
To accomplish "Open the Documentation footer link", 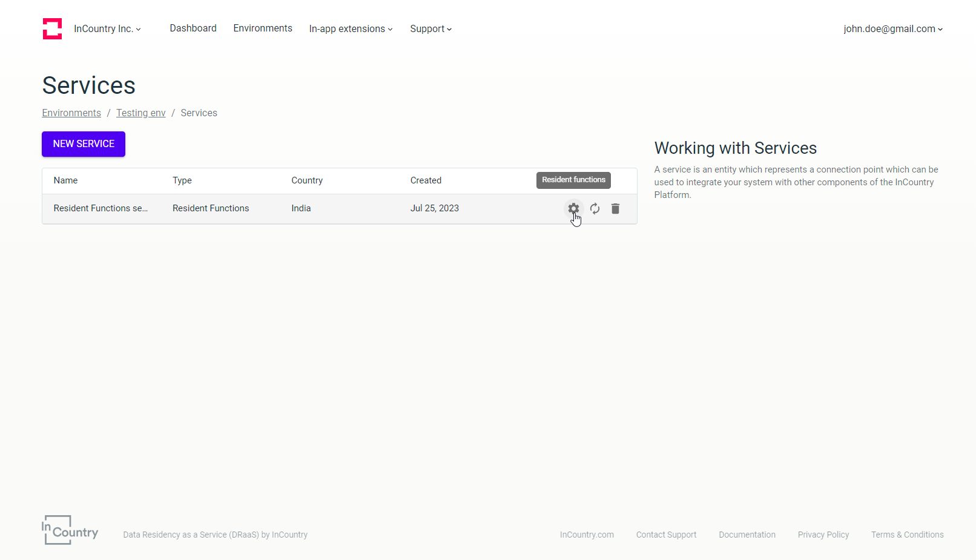I will 747,535.
